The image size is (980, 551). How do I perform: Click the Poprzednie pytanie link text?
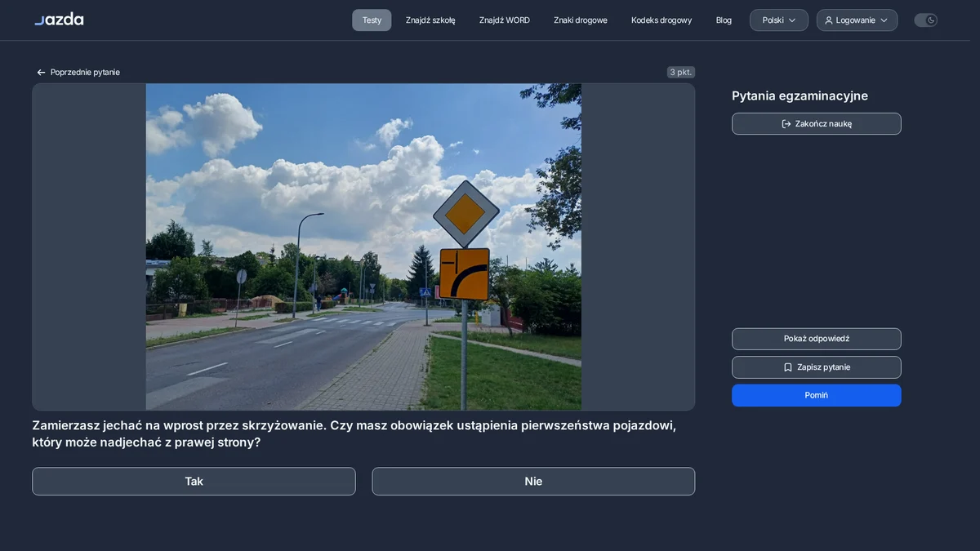(x=85, y=73)
